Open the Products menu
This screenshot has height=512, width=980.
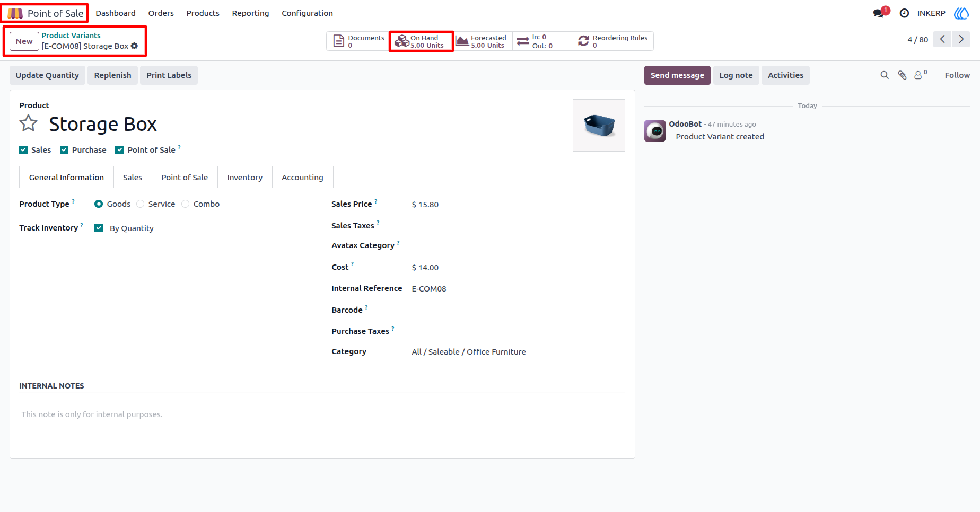203,13
